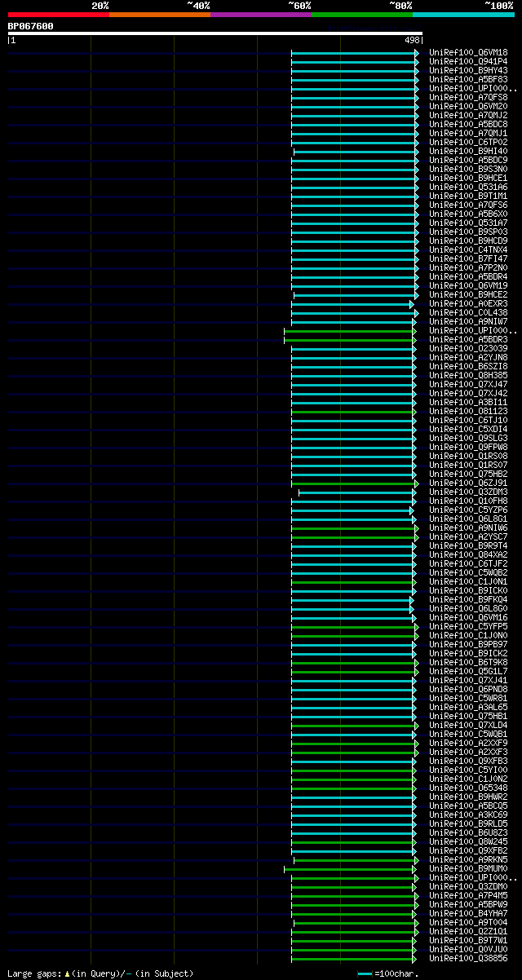
Task: Click the UniRef100_Q9FPW8 label
Action: (x=468, y=447)
